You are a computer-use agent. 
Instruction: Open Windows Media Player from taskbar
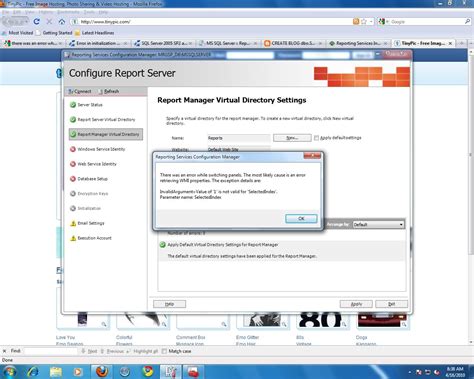(78, 371)
